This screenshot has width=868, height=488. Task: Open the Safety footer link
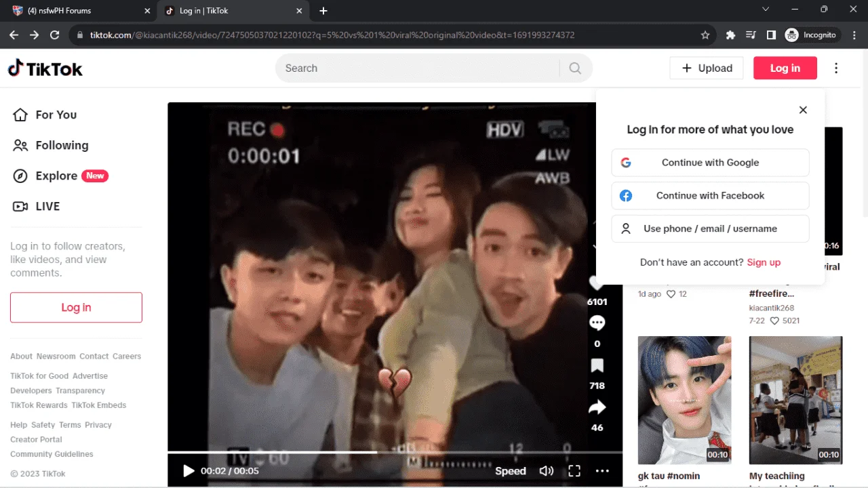43,425
